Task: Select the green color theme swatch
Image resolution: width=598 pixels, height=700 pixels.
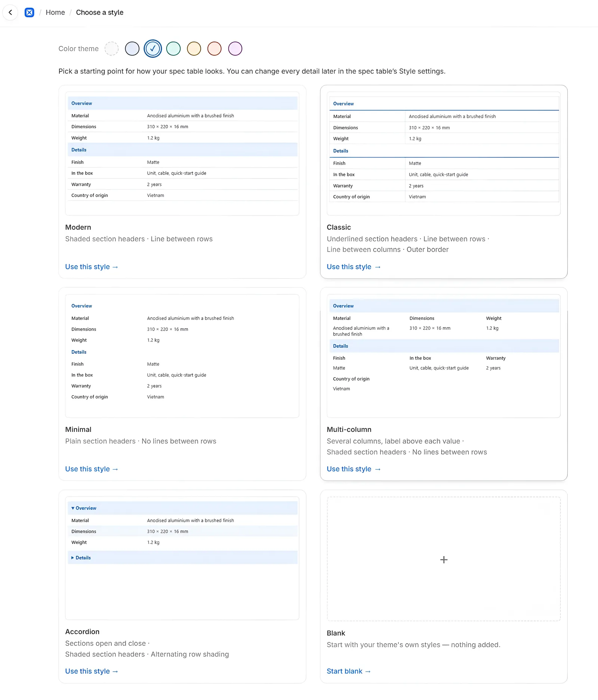Action: [173, 49]
